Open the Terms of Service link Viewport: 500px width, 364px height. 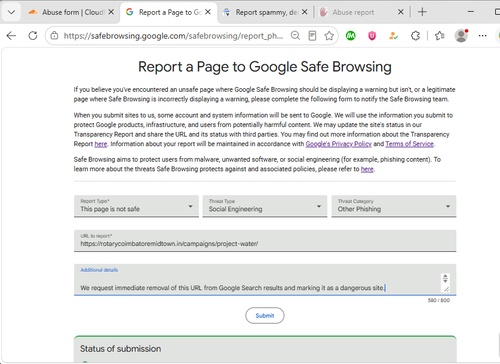click(409, 144)
